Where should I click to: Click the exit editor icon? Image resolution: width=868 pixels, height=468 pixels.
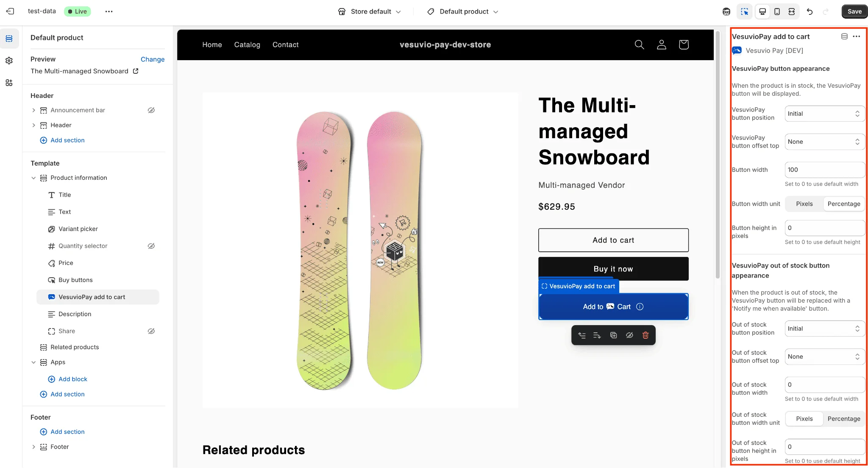click(10, 11)
